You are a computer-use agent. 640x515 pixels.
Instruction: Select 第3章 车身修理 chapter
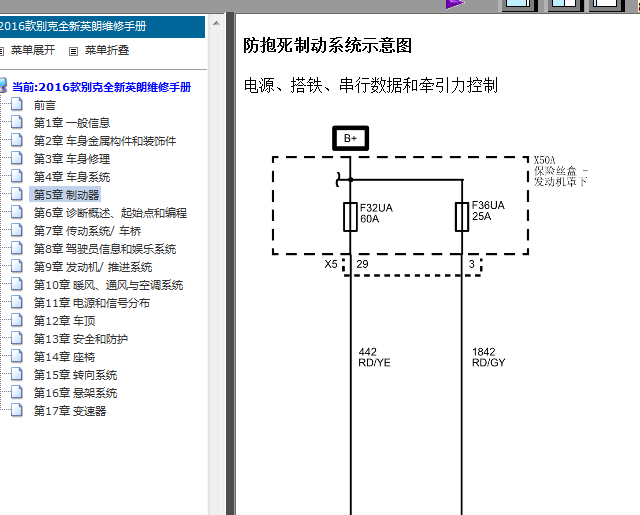[72, 159]
